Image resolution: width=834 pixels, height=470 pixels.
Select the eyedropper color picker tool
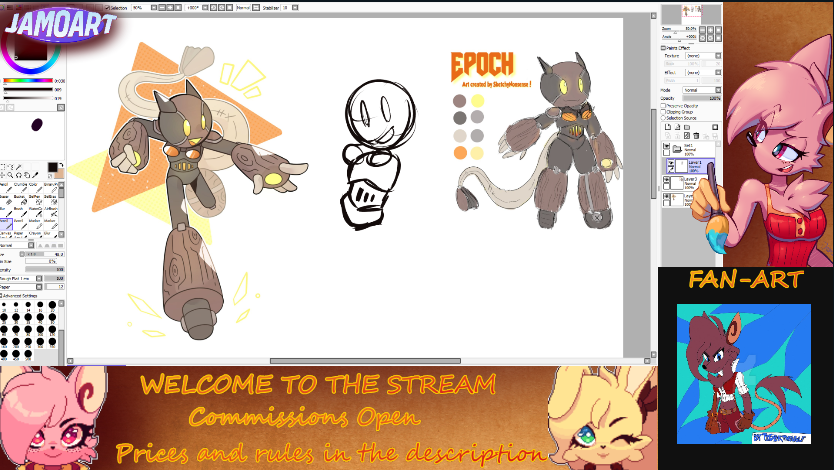click(35, 175)
